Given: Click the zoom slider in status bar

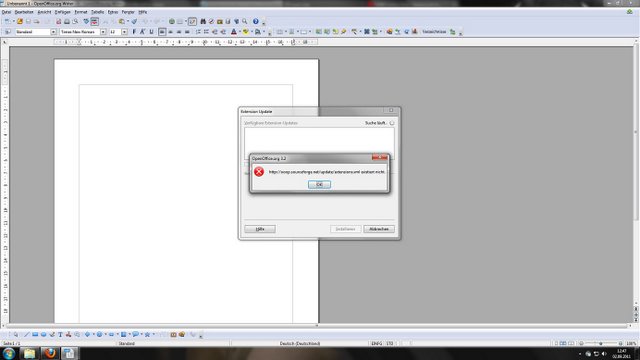Looking at the screenshot, I should click(x=601, y=343).
